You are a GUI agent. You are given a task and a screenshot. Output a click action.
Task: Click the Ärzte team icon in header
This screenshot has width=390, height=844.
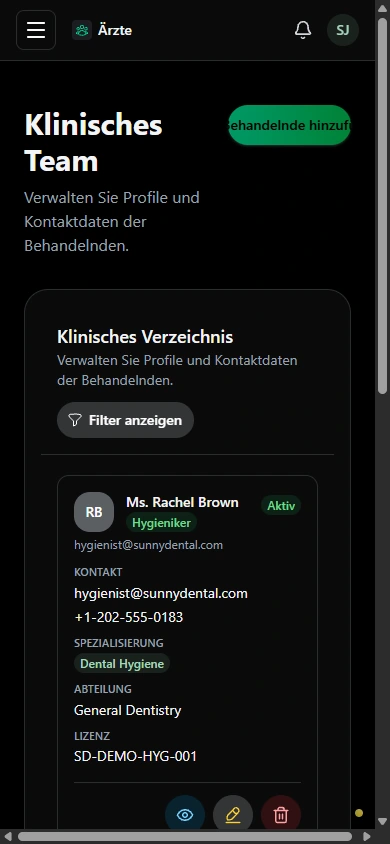82,30
